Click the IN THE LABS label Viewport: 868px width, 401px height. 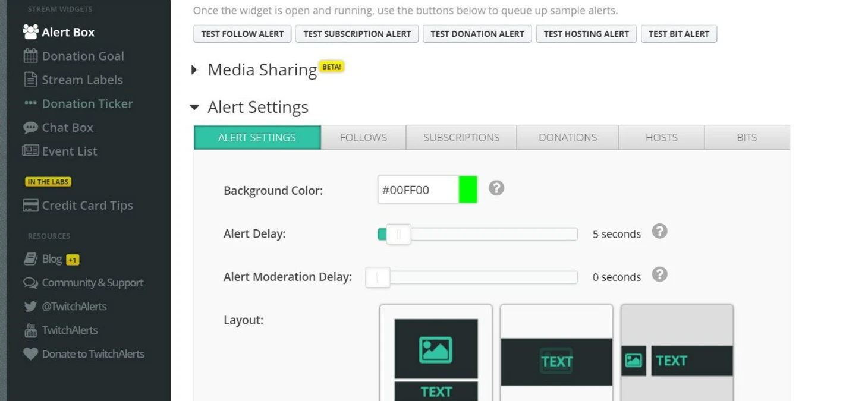click(48, 182)
